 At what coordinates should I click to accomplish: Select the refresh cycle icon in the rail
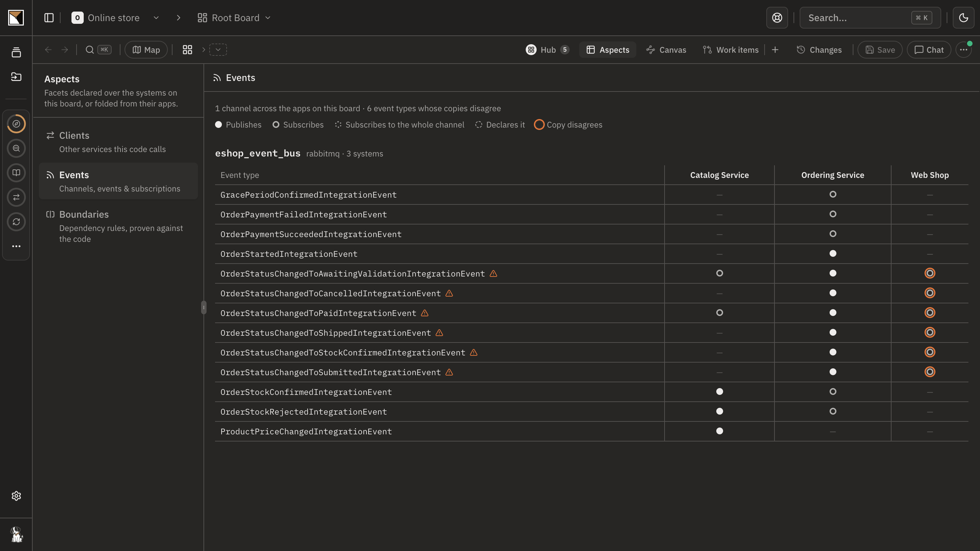click(16, 222)
